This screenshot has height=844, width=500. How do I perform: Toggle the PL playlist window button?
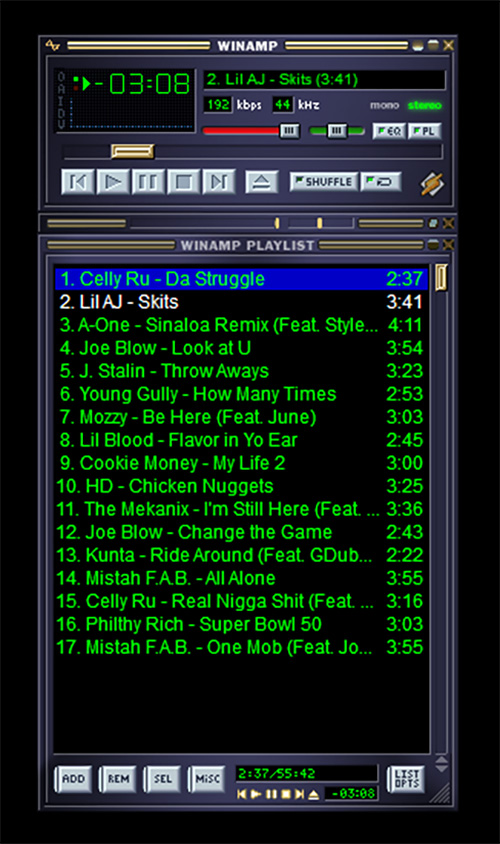425,131
